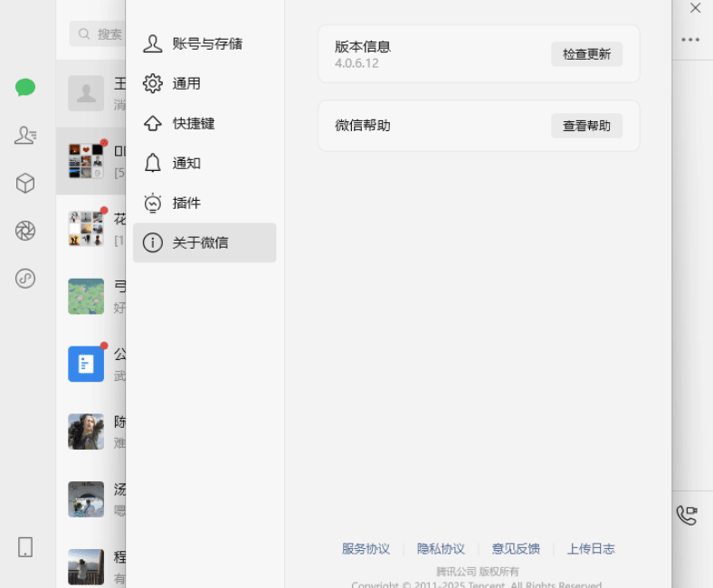Click the voice/video call icon
The height and width of the screenshot is (588, 713).
point(687,516)
